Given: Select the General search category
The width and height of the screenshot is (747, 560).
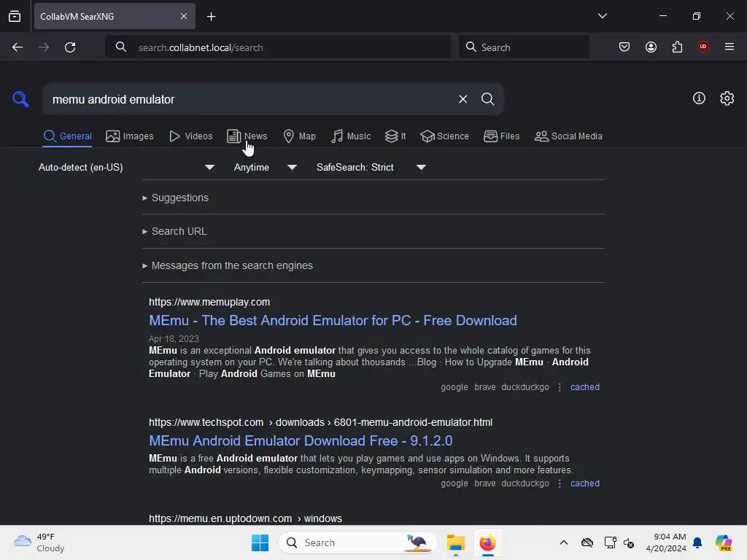Looking at the screenshot, I should [x=67, y=136].
